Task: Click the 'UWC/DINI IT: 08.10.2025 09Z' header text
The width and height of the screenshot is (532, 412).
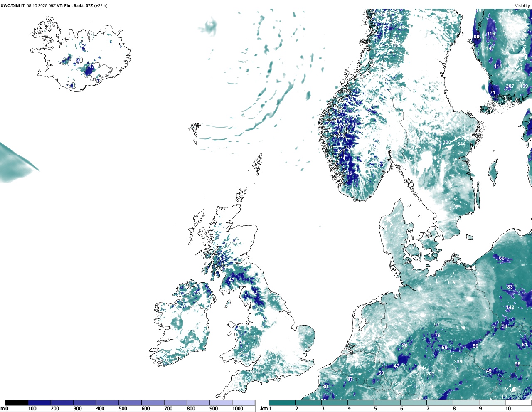Action: coord(28,5)
